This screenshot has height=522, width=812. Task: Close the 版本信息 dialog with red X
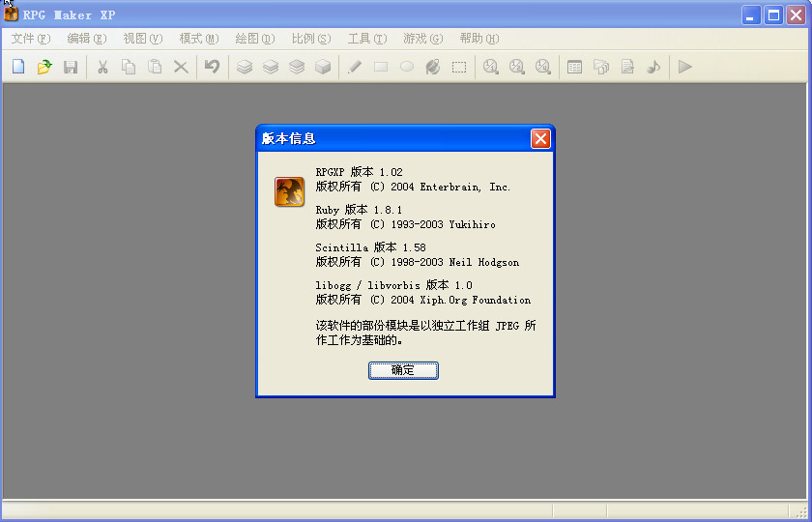tap(540, 139)
